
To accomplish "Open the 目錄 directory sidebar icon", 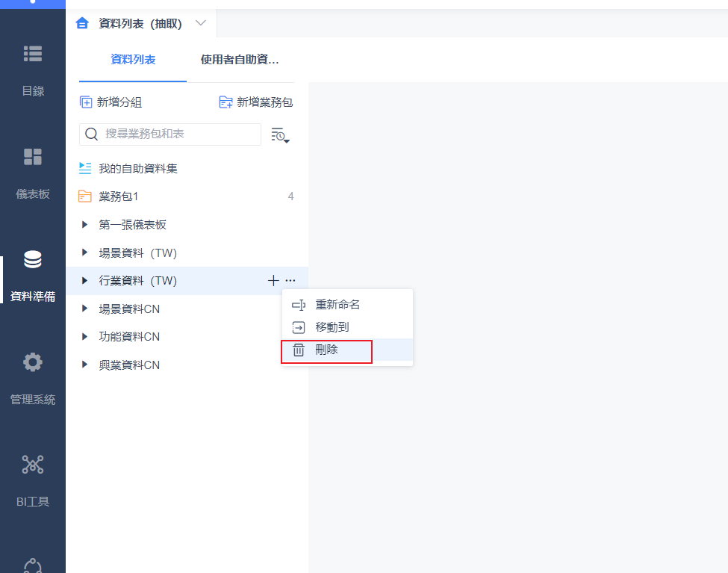I will coord(33,54).
